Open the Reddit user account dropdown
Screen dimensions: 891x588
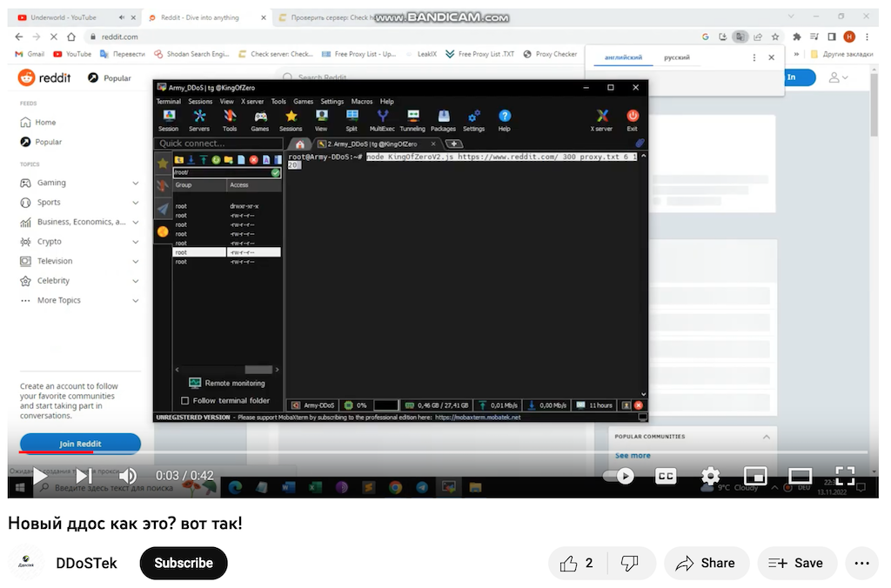point(838,77)
